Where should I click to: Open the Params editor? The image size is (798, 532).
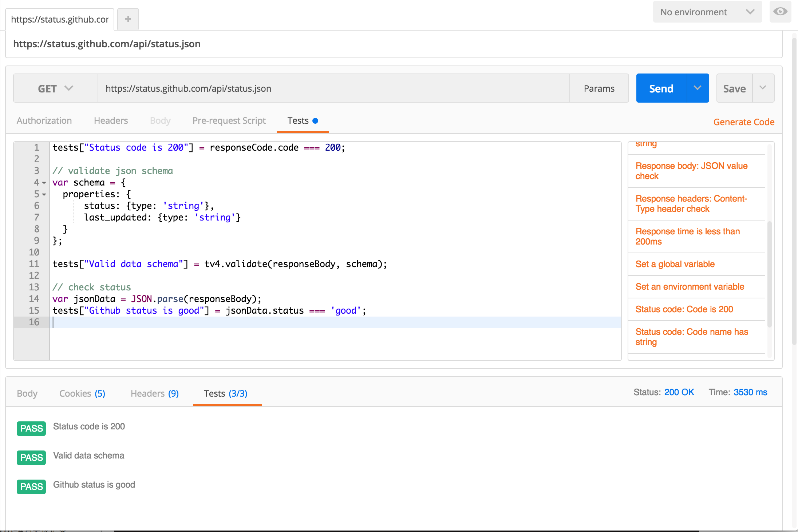[599, 88]
